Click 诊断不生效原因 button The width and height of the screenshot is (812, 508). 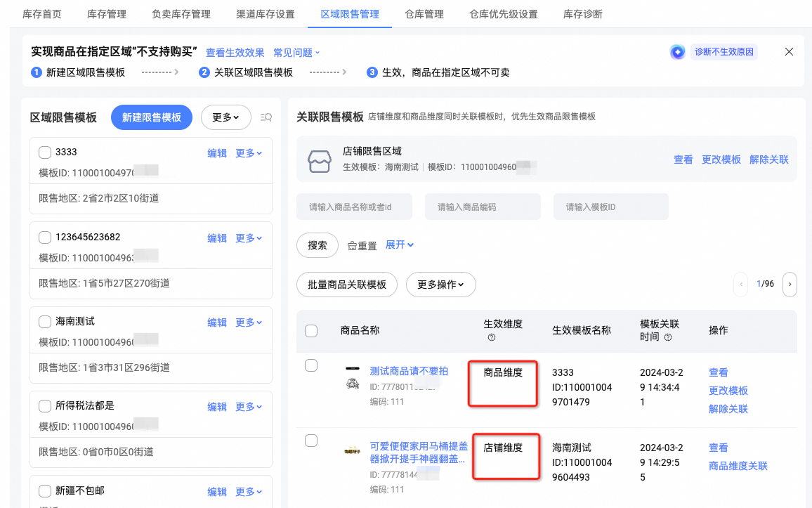coord(724,52)
